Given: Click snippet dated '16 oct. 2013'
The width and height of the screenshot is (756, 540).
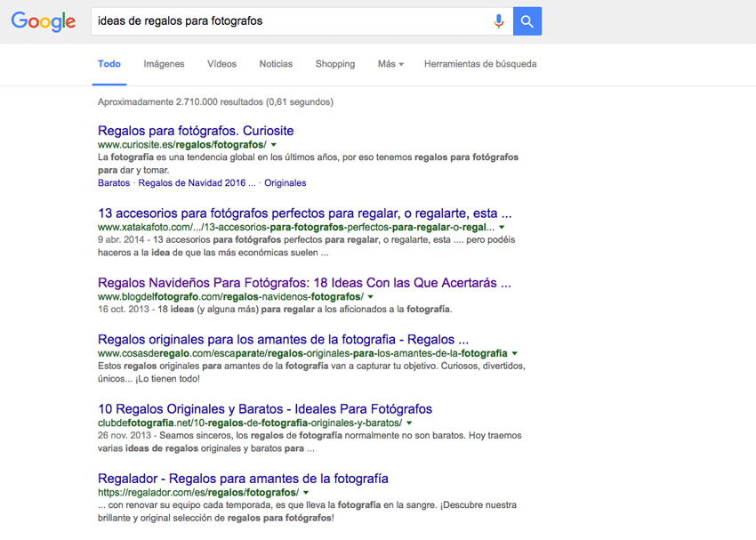Looking at the screenshot, I should coord(275,309).
